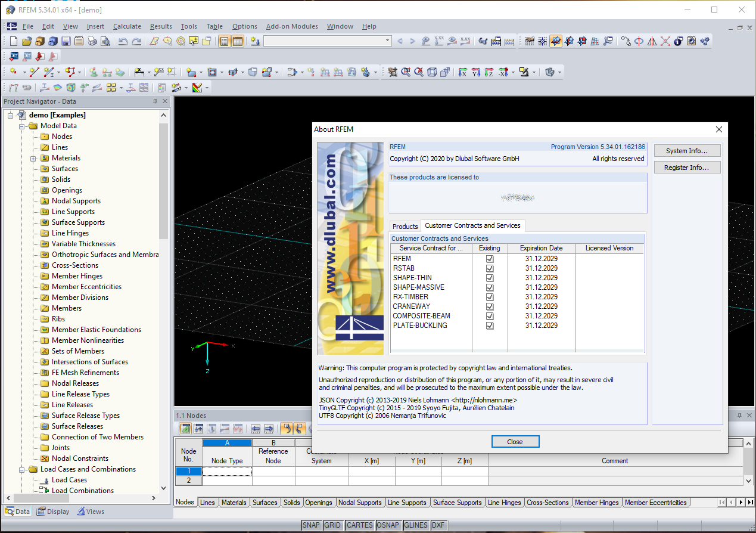The image size is (756, 533).
Task: Open the load case dropdown in the toolbar
Action: (387, 41)
